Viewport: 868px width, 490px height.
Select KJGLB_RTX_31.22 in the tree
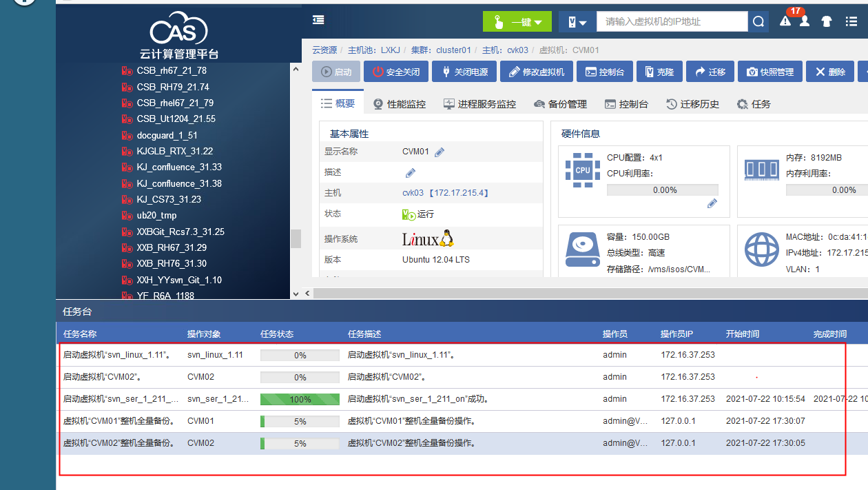pyautogui.click(x=175, y=151)
